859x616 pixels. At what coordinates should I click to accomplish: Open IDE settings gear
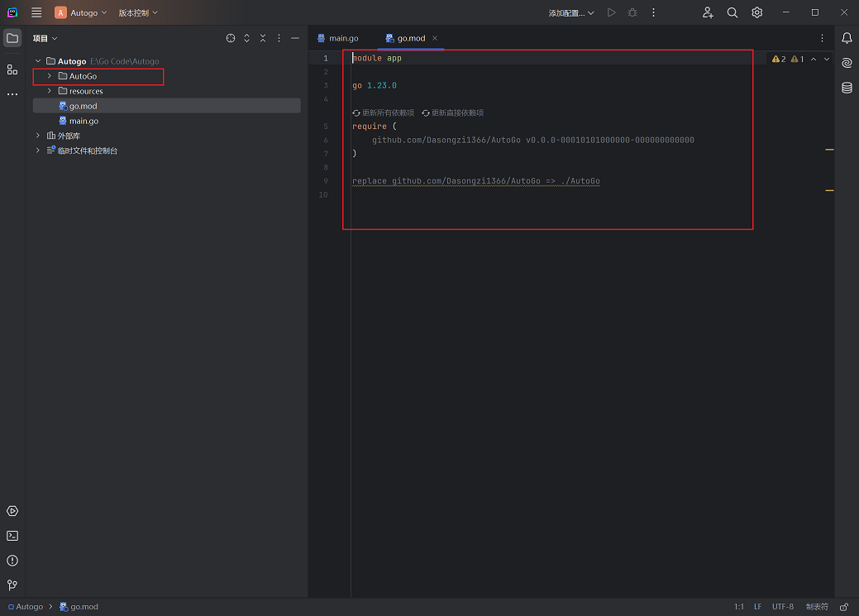[757, 12]
